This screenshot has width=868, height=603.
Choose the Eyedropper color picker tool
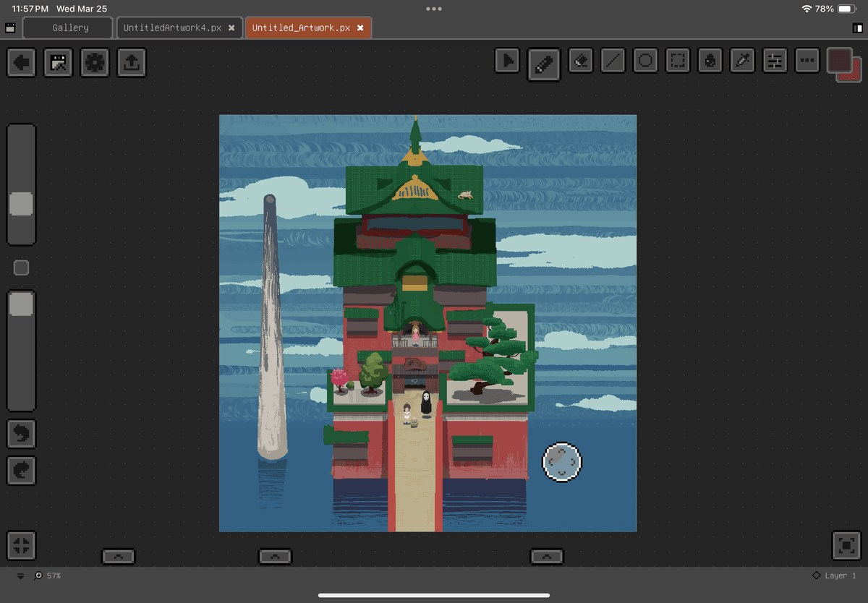743,61
